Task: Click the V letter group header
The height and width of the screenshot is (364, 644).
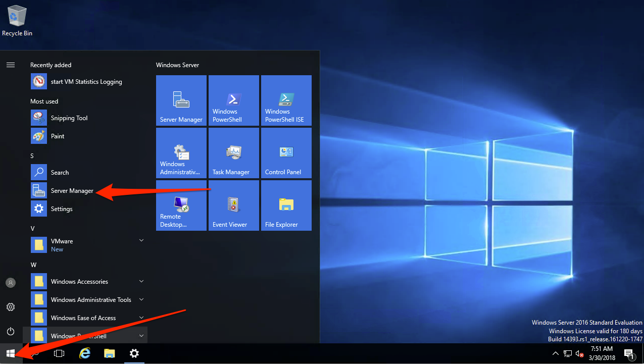Action: pyautogui.click(x=32, y=229)
